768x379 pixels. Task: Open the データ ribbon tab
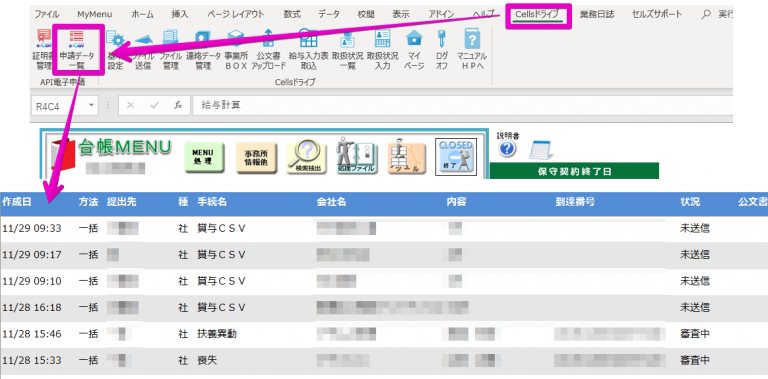click(x=329, y=14)
